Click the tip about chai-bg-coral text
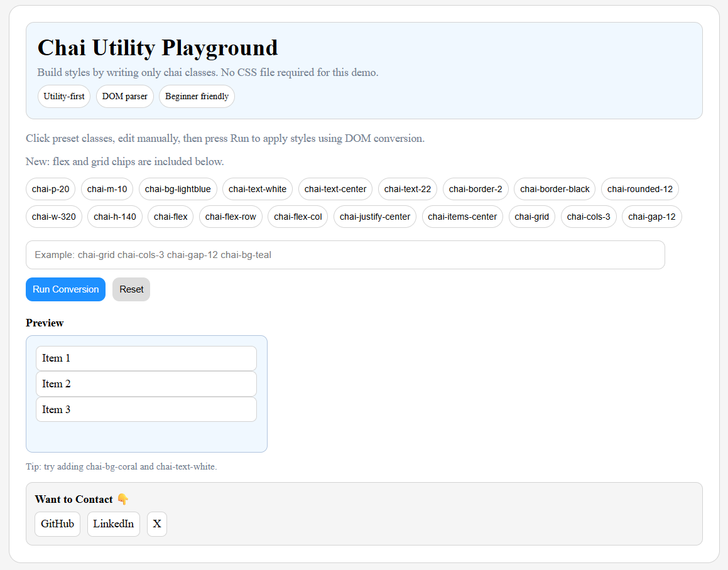 pos(122,466)
